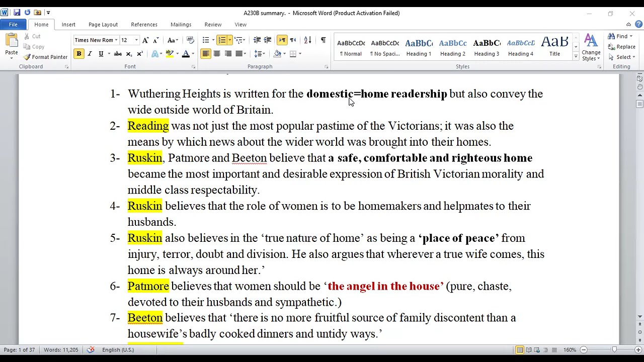This screenshot has height=362, width=644.
Task: Toggle left-to-right text direction button
Action: (x=282, y=40)
